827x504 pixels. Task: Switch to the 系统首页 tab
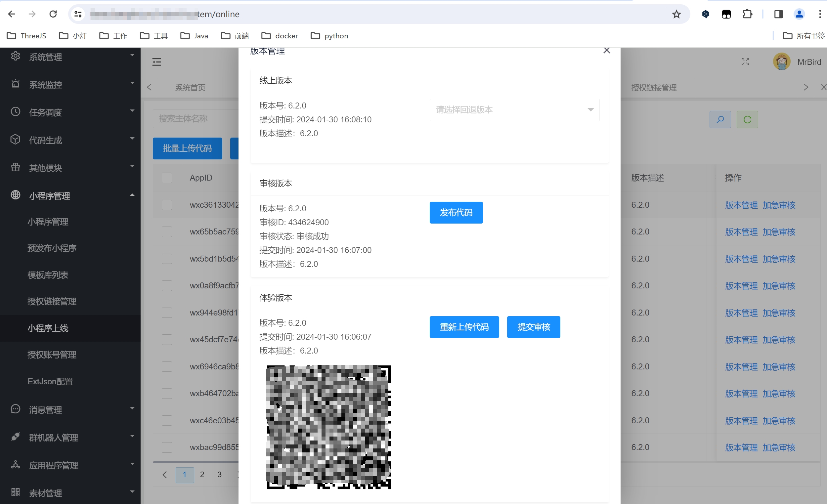pos(190,88)
